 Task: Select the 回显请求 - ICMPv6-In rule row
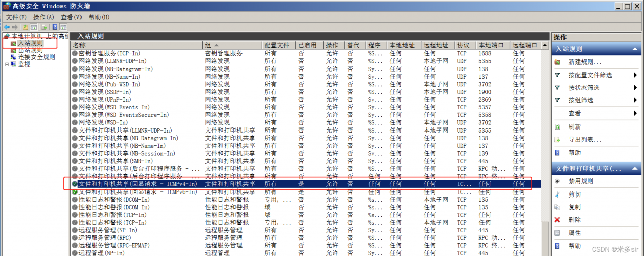click(x=306, y=192)
